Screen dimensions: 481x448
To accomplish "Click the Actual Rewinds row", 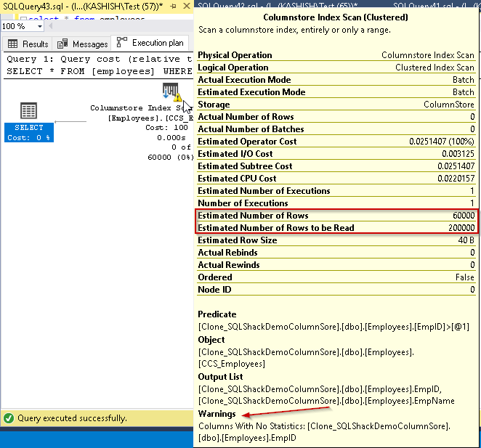I will click(x=336, y=264).
